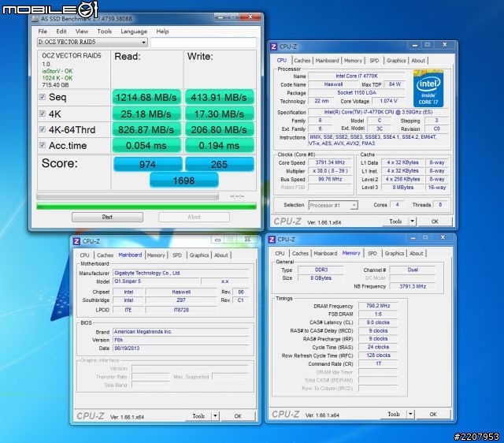The width and height of the screenshot is (504, 443).
Task: Click the Seq read value 1214.68 MB/s
Action: (146, 97)
